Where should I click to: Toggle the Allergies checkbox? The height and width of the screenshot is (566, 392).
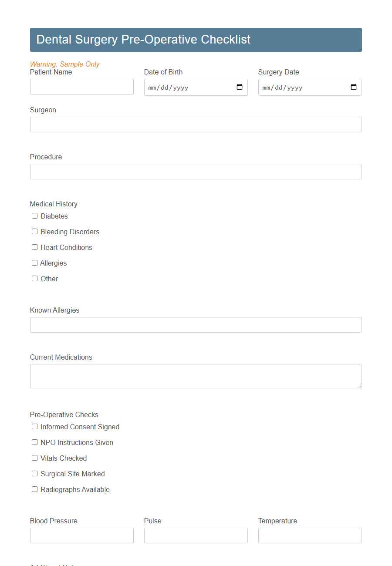click(x=34, y=263)
